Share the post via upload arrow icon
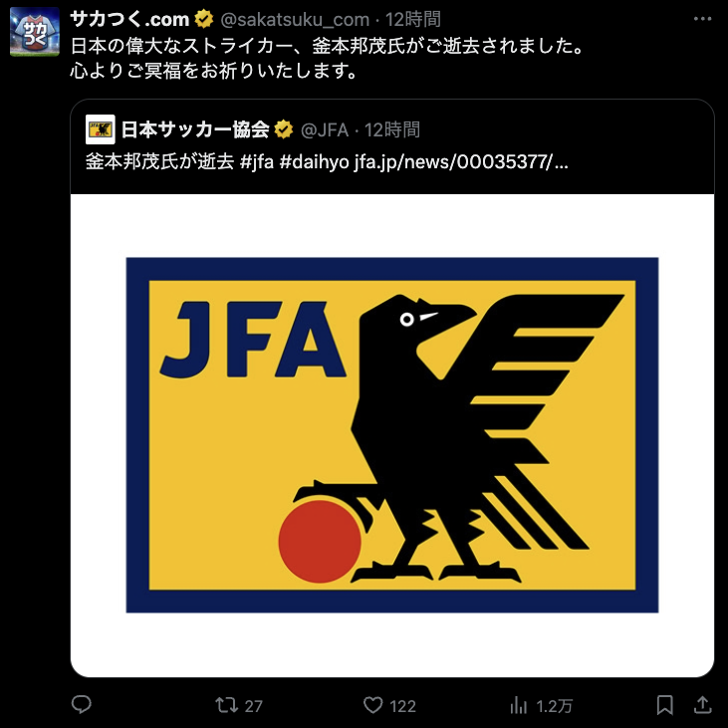The width and height of the screenshot is (728, 728). point(702,705)
